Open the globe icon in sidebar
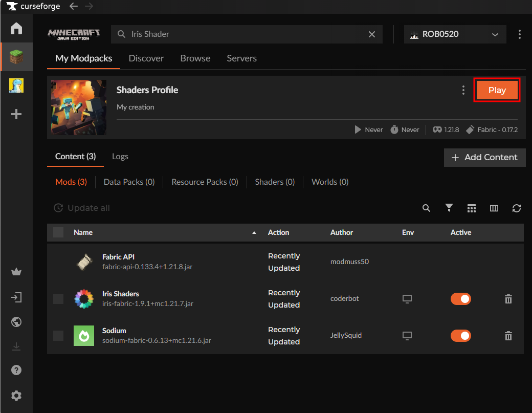Image resolution: width=532 pixels, height=413 pixels. (16, 322)
